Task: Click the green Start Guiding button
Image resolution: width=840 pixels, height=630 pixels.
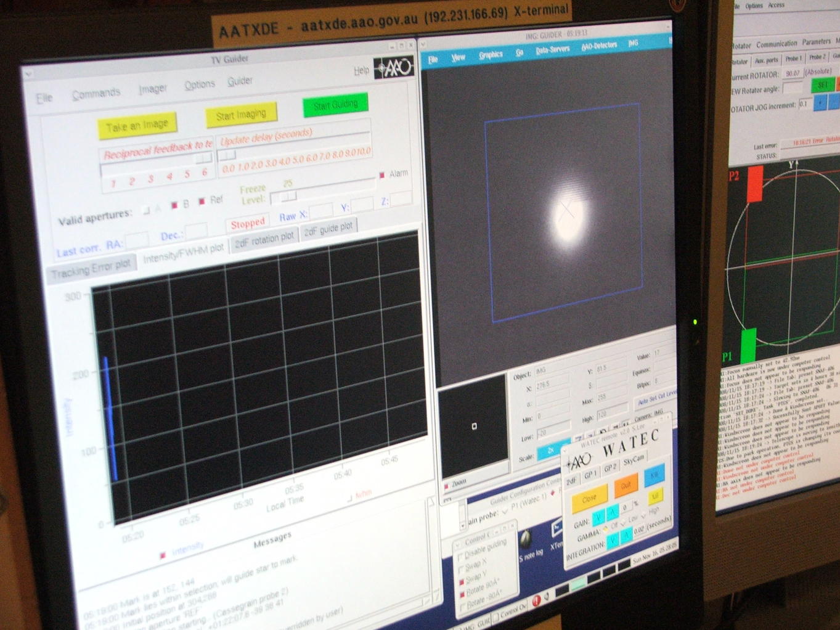Action: [335, 105]
